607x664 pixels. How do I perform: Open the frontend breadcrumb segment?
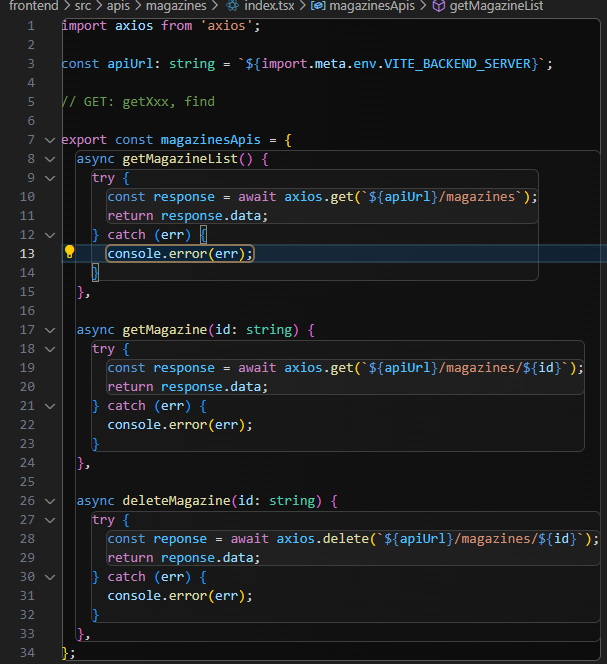[x=33, y=6]
